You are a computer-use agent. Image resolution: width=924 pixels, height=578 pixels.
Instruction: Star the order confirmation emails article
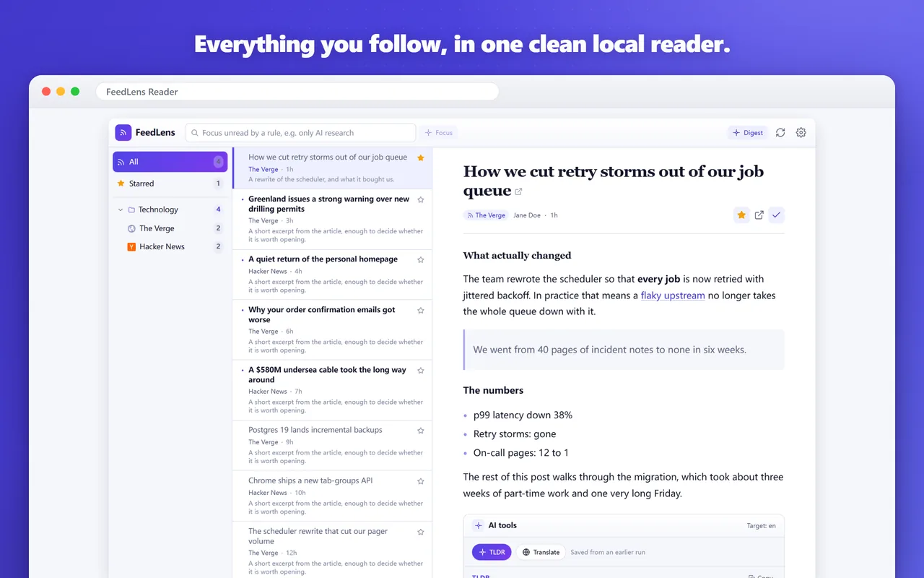421,310
